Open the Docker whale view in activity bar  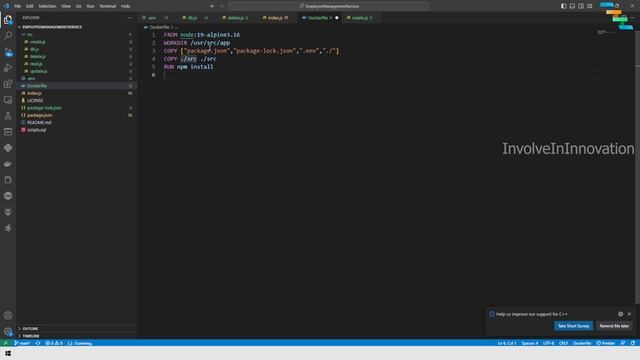pyautogui.click(x=8, y=164)
